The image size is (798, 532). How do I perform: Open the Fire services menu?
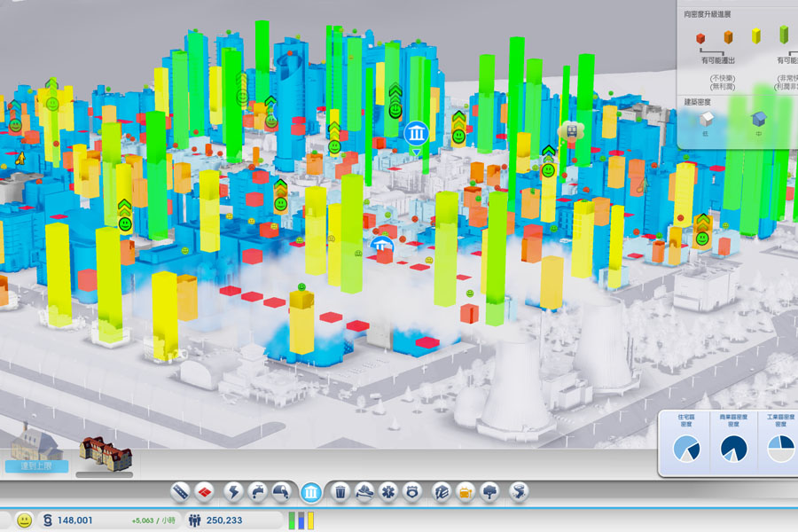tap(364, 491)
